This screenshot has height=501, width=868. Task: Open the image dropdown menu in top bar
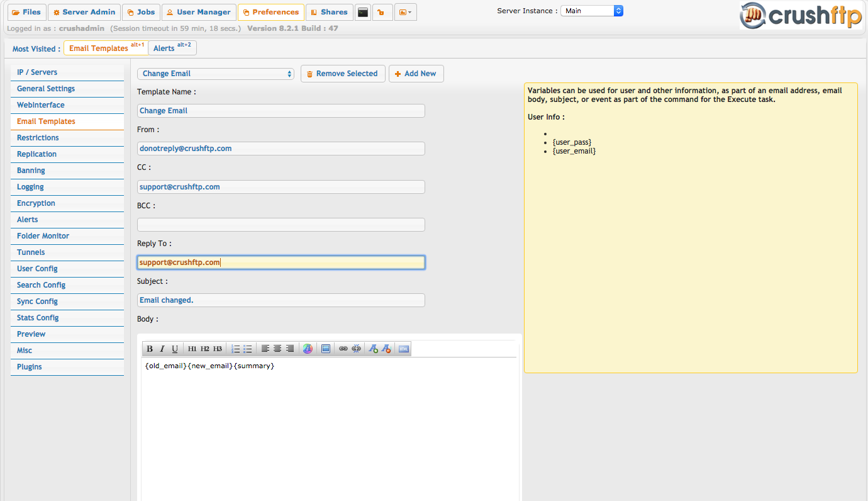406,12
